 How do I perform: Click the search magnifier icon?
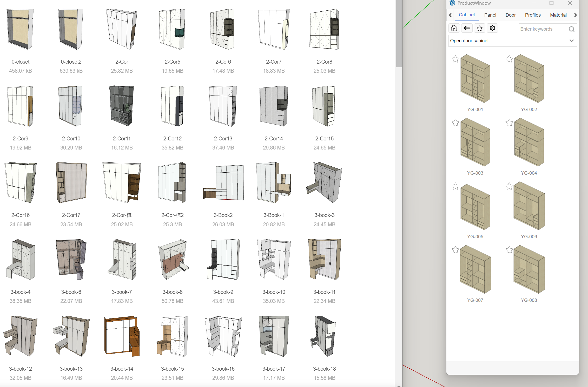click(x=571, y=29)
